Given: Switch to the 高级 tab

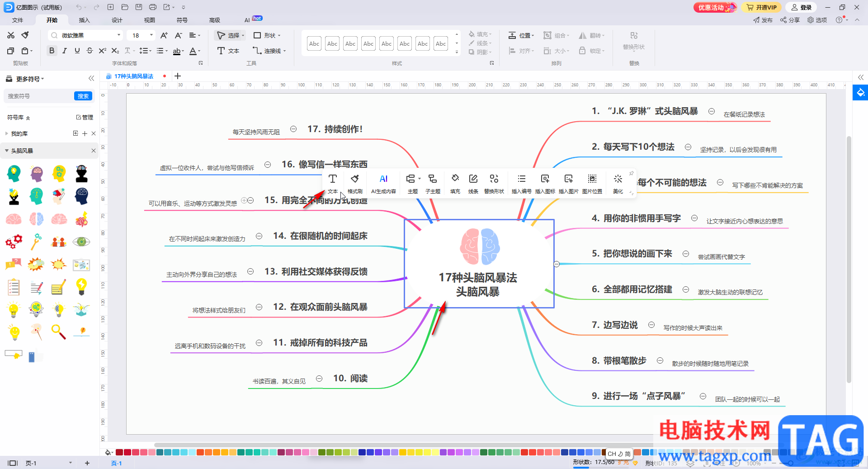Looking at the screenshot, I should point(215,20).
